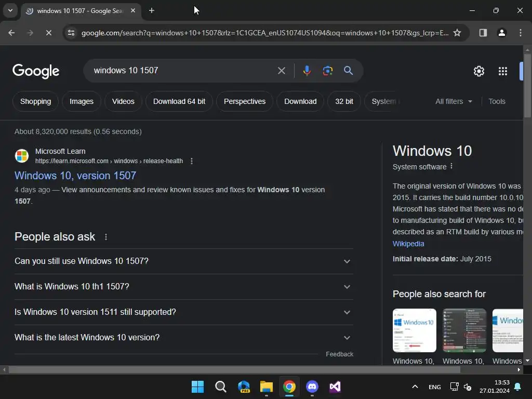Image resolution: width=532 pixels, height=399 pixels.
Task: Apply the Download filter chip
Action: tap(300, 101)
